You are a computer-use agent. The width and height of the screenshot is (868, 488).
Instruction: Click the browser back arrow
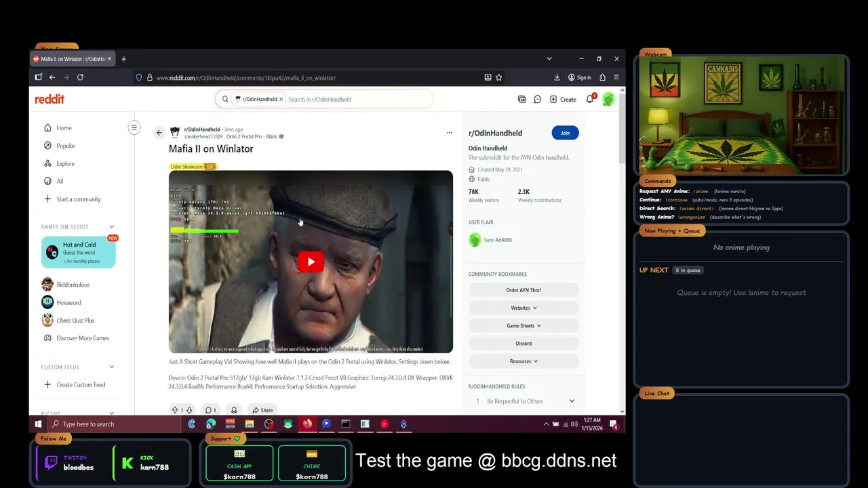[x=52, y=77]
